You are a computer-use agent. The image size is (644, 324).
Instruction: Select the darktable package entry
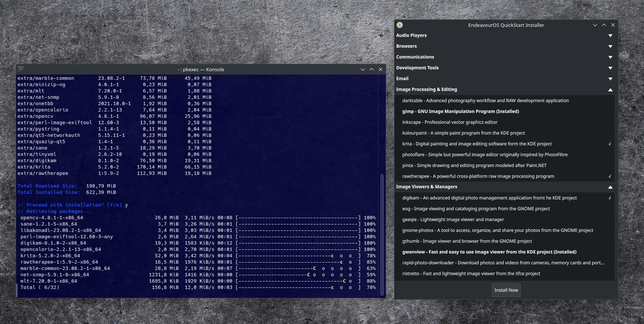(x=504, y=101)
